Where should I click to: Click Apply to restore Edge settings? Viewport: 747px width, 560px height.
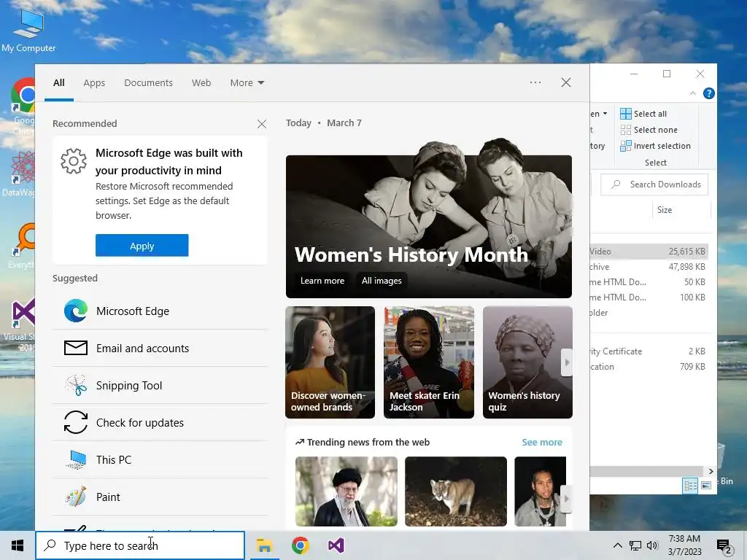pos(142,245)
